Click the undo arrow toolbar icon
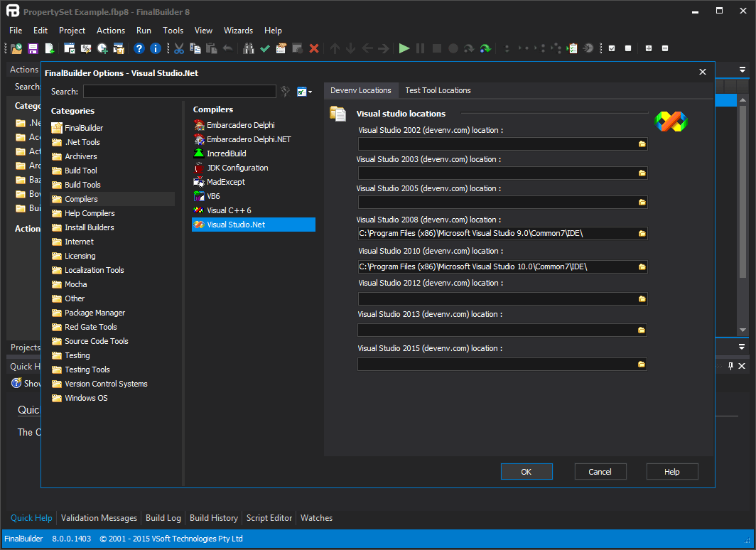This screenshot has height=550, width=756. point(227,48)
